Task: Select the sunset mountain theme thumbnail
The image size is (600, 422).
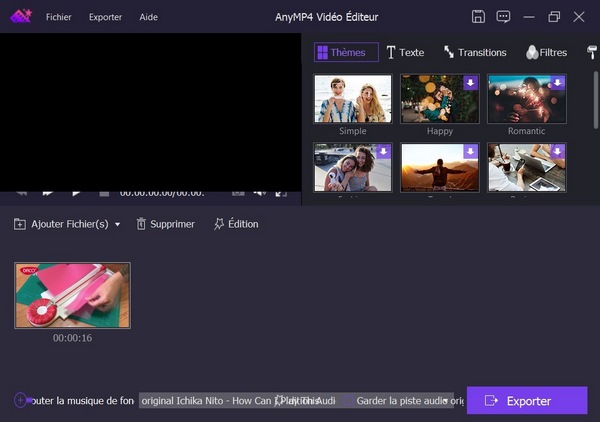Action: click(x=440, y=168)
